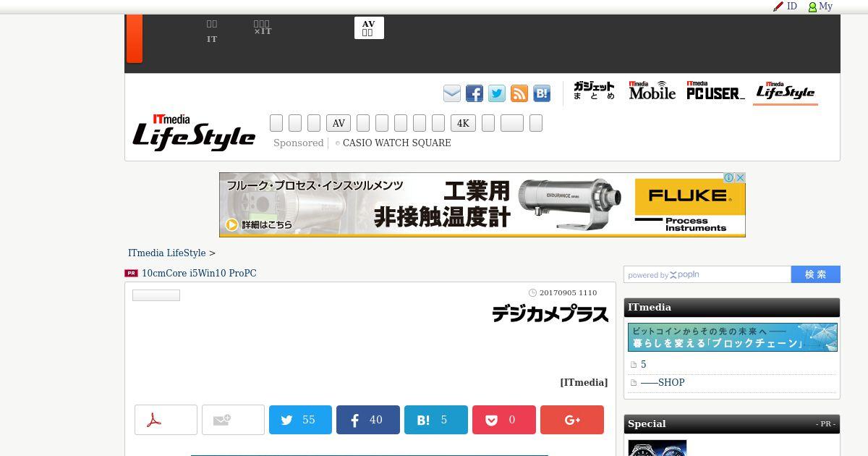Open the Gadget Matome site logo

coord(594,91)
